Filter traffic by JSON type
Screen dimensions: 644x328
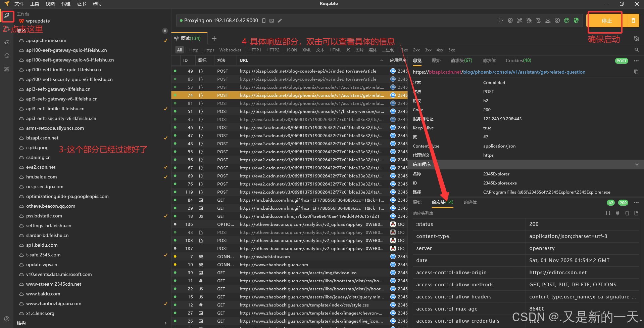[292, 50]
